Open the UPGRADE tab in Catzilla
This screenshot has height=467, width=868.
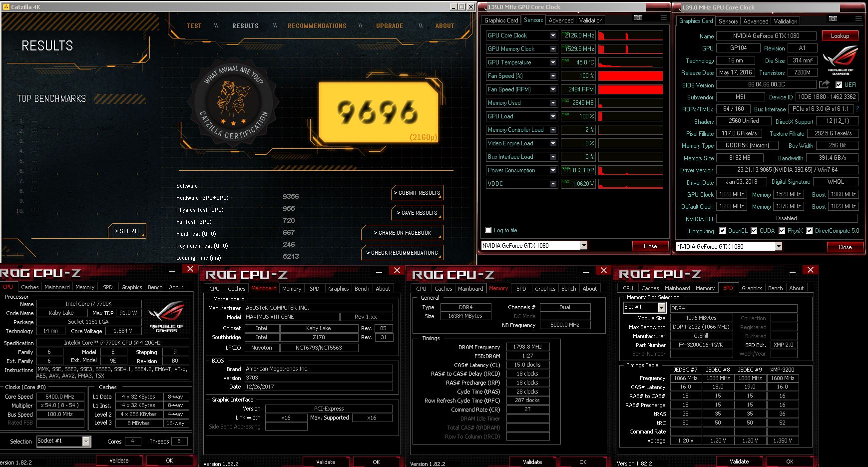coord(390,25)
